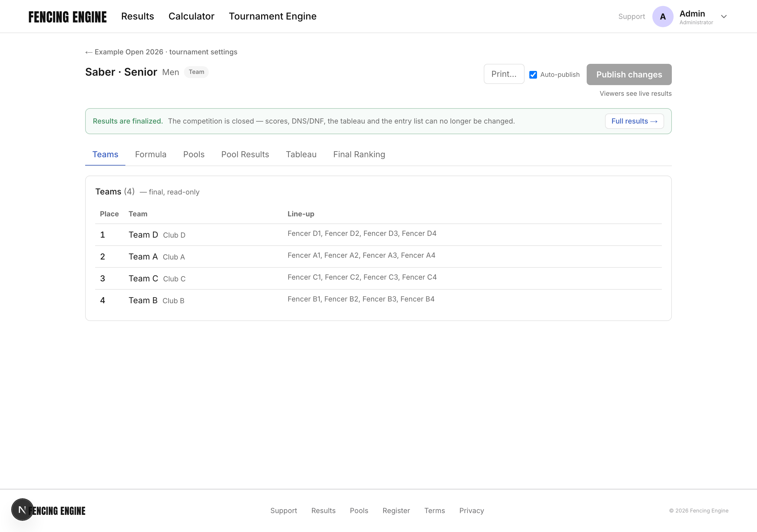Click the Place column header
The width and height of the screenshot is (757, 532).
109,214
